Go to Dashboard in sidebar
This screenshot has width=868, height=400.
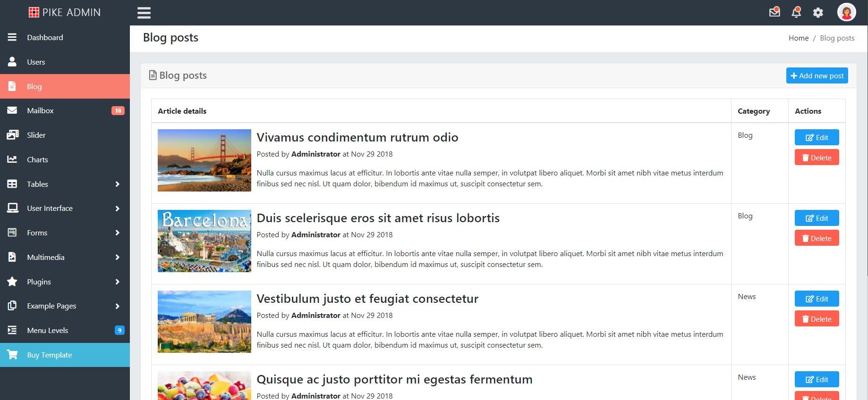[45, 37]
